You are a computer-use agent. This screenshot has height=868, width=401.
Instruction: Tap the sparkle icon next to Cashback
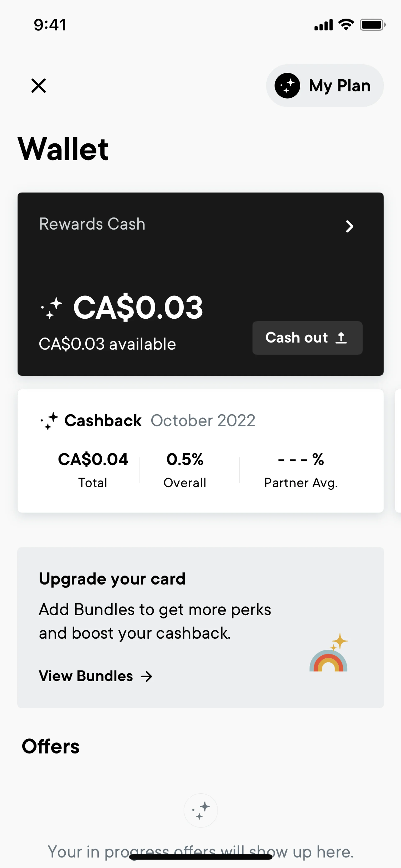click(49, 421)
